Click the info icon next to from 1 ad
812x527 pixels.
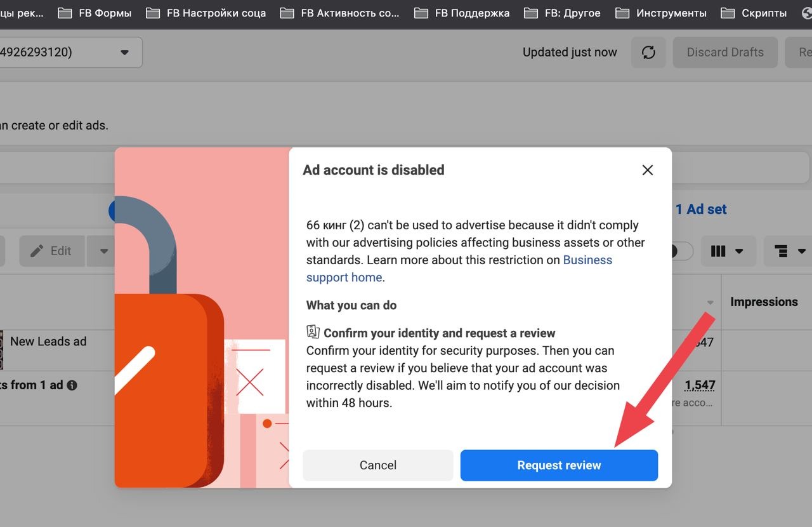72,385
